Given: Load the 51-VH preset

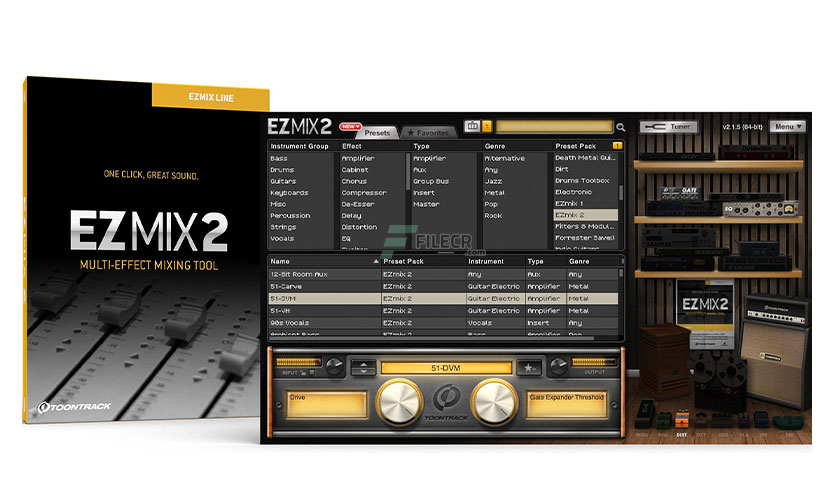Looking at the screenshot, I should pyautogui.click(x=443, y=311).
